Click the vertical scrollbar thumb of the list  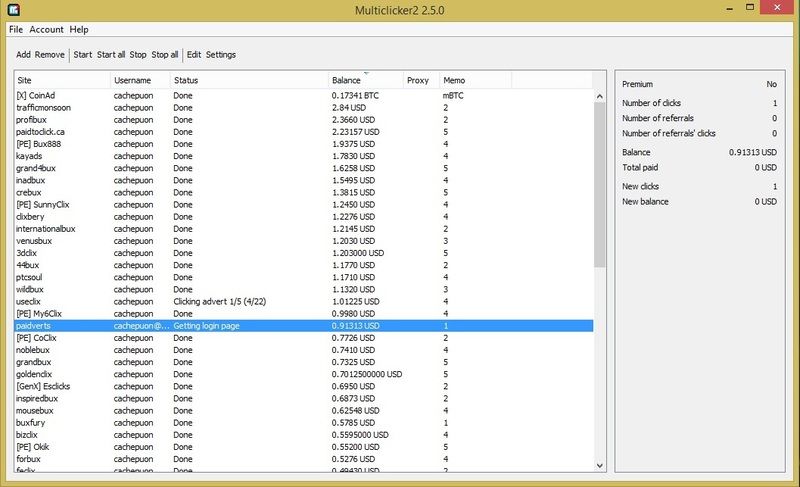coord(599,184)
